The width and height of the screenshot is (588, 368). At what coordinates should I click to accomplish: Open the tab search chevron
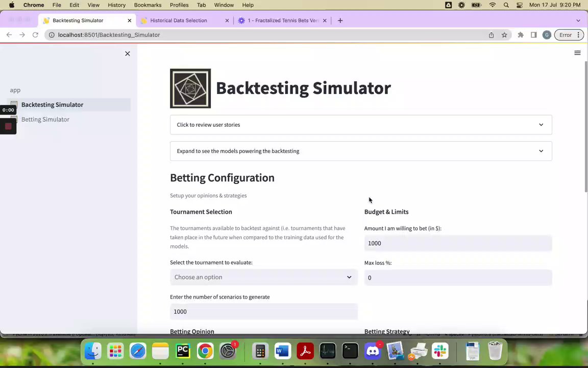coord(578,20)
